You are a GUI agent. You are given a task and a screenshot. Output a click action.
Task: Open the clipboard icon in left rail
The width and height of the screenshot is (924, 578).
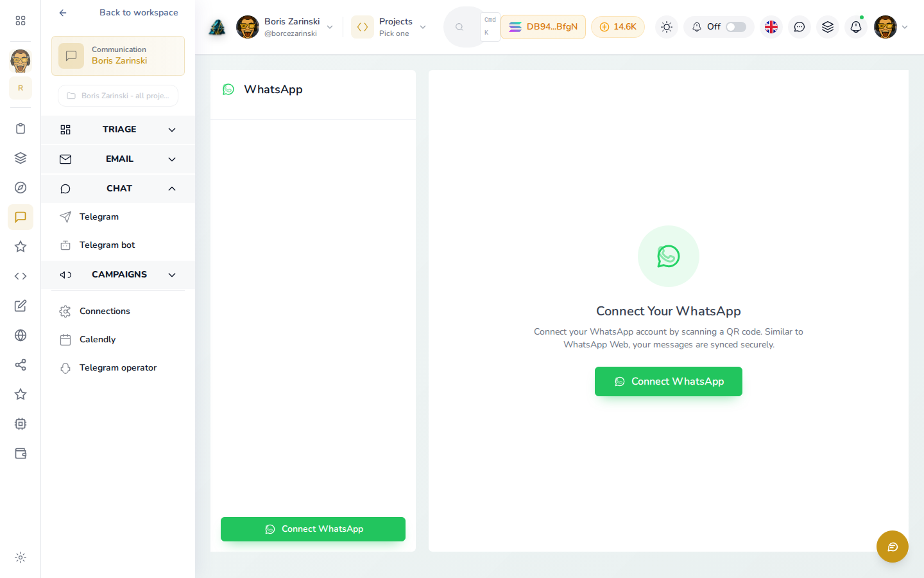pyautogui.click(x=21, y=128)
